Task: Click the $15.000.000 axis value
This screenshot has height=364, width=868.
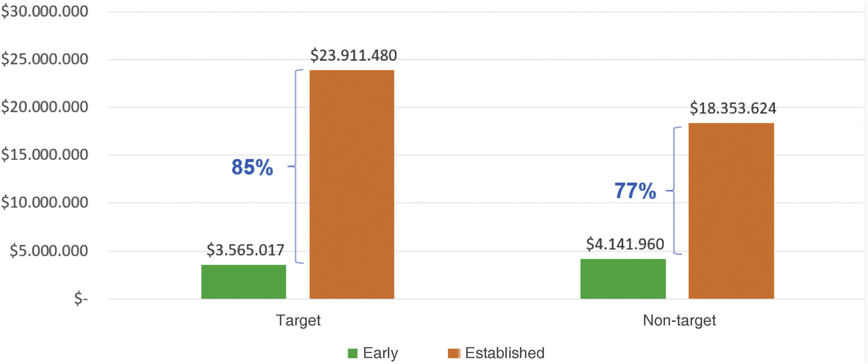Action: point(45,155)
